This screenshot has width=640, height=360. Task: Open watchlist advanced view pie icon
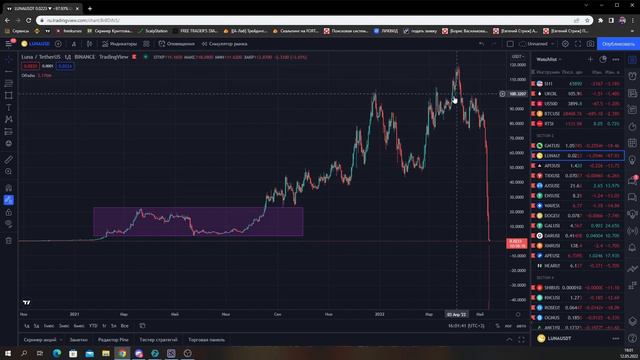603,60
